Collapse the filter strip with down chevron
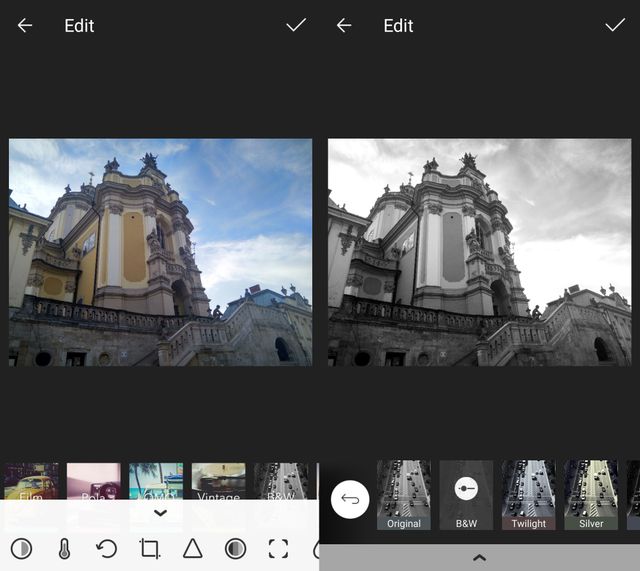The image size is (640, 571). pos(160,513)
